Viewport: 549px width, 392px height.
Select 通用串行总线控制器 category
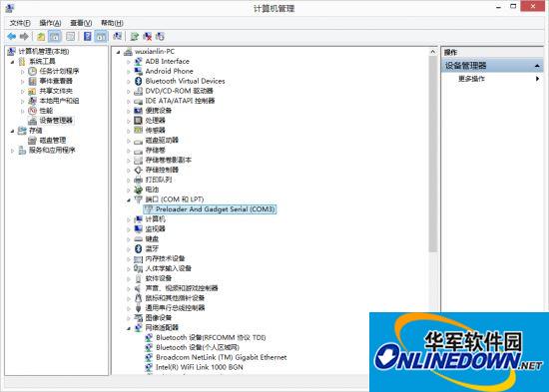point(175,307)
